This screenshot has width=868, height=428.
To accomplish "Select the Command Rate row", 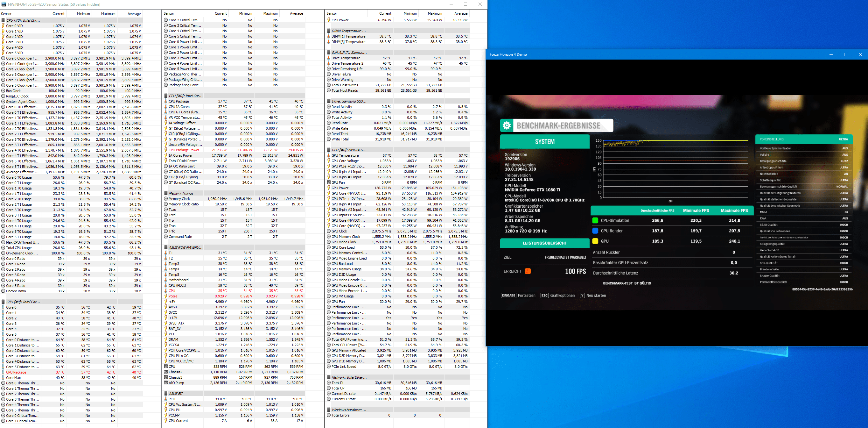I will click(x=234, y=237).
